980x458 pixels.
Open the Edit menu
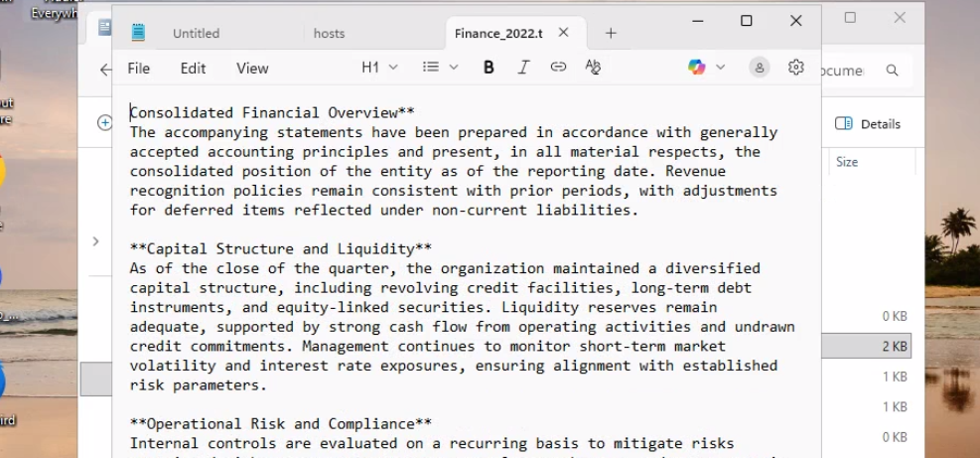[x=193, y=69]
